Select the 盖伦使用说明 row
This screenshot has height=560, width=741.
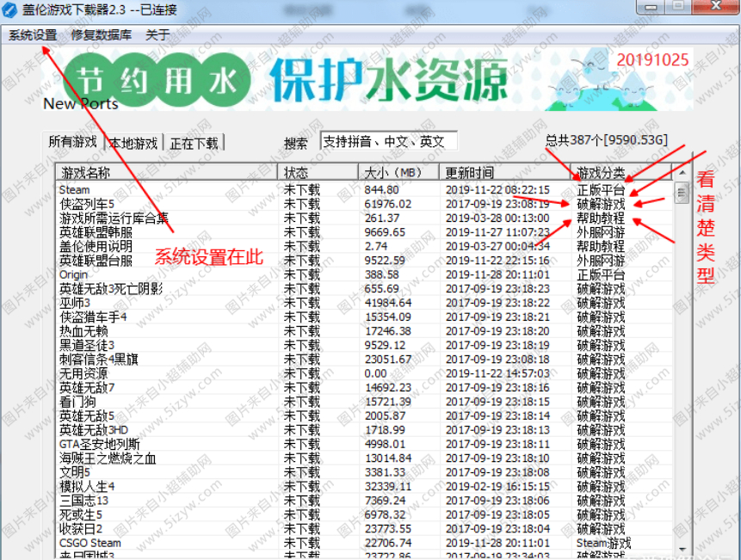pyautogui.click(x=364, y=247)
